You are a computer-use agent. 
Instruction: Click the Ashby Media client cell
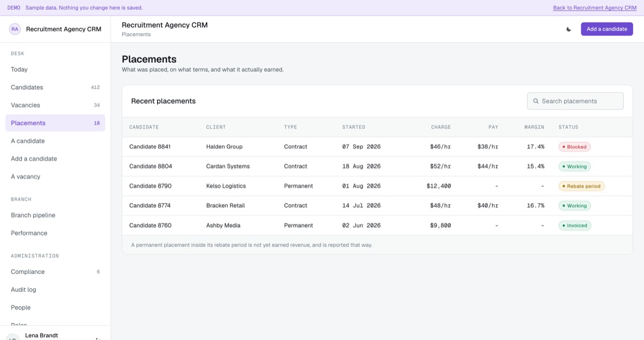pyautogui.click(x=224, y=226)
